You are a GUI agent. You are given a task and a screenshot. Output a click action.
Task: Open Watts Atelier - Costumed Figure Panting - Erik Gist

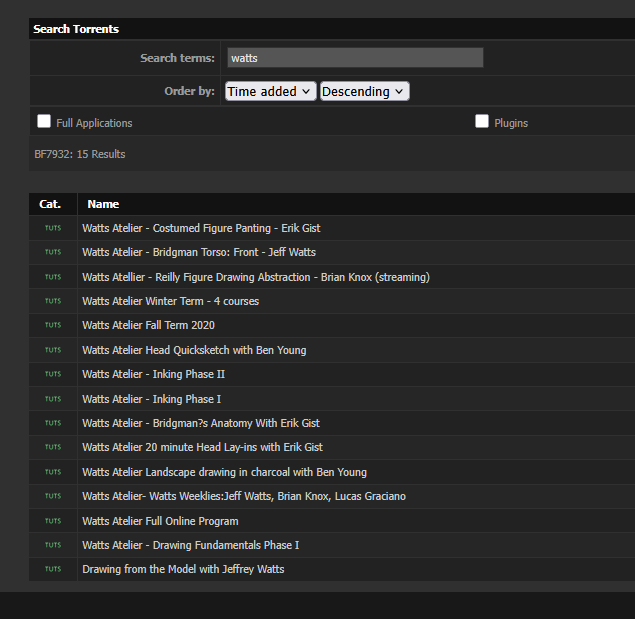(x=201, y=228)
